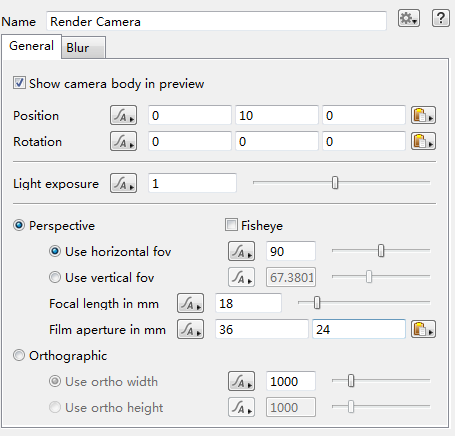Click the Focal length field showing 18
This screenshot has width=455, height=436.
tap(248, 303)
